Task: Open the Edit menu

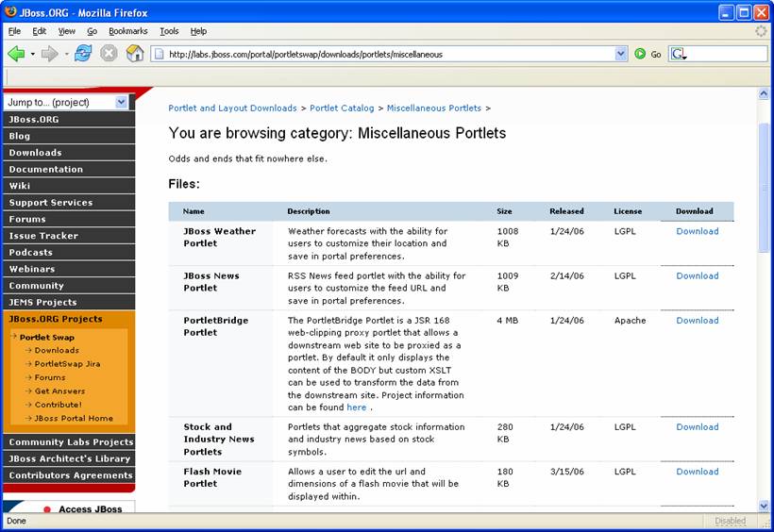Action: pos(39,31)
